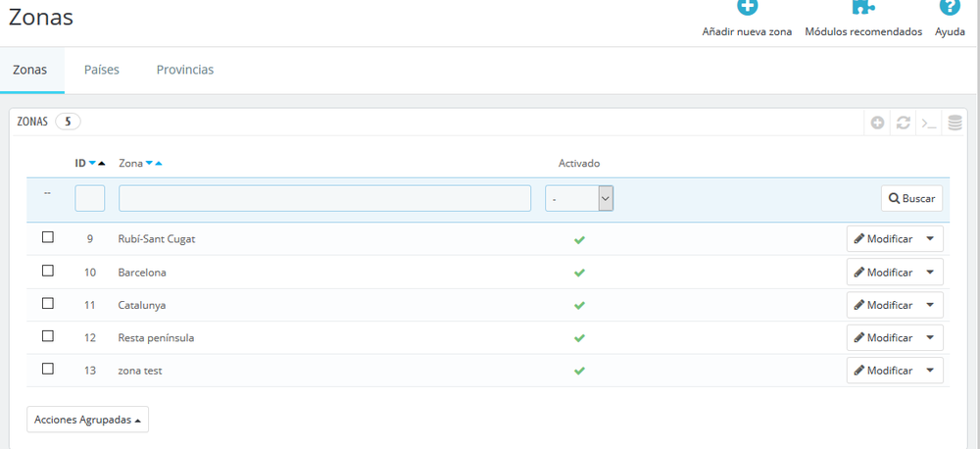Select the Rubí-Sant Cugat zone name
This screenshot has height=449, width=980.
(x=156, y=239)
